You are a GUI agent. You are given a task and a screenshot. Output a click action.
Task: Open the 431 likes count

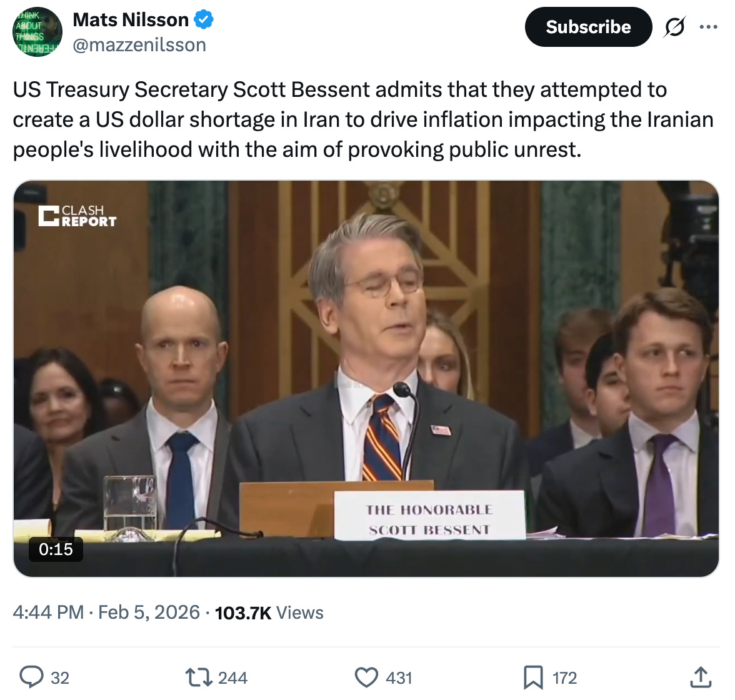[399, 678]
